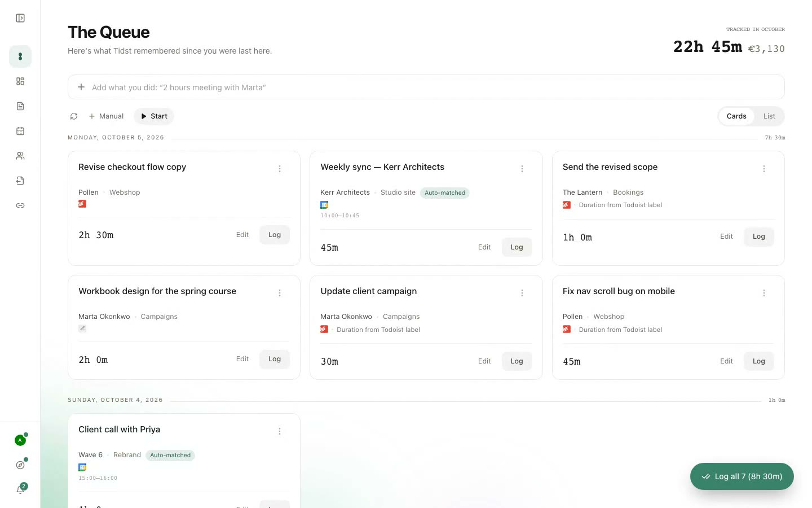Open the notifications bell
This screenshot has height=508, width=812.
[20, 490]
